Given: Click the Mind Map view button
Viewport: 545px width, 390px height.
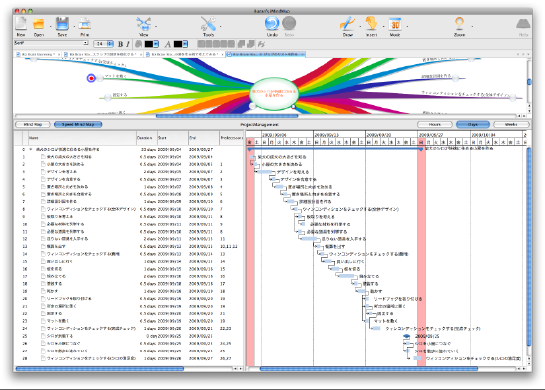Looking at the screenshot, I should (33, 124).
